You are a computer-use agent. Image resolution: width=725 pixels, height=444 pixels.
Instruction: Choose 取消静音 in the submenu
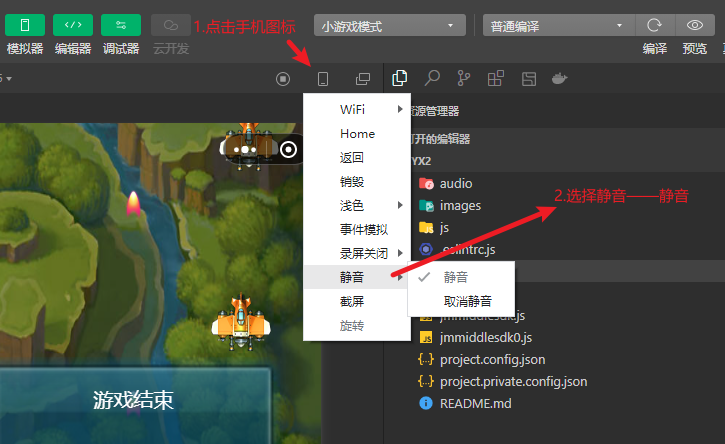point(461,302)
